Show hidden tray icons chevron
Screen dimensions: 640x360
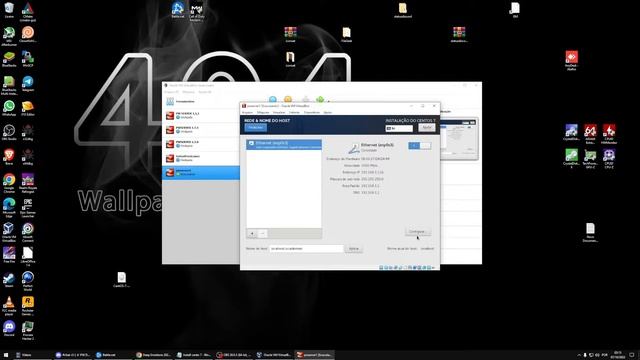(x=579, y=355)
